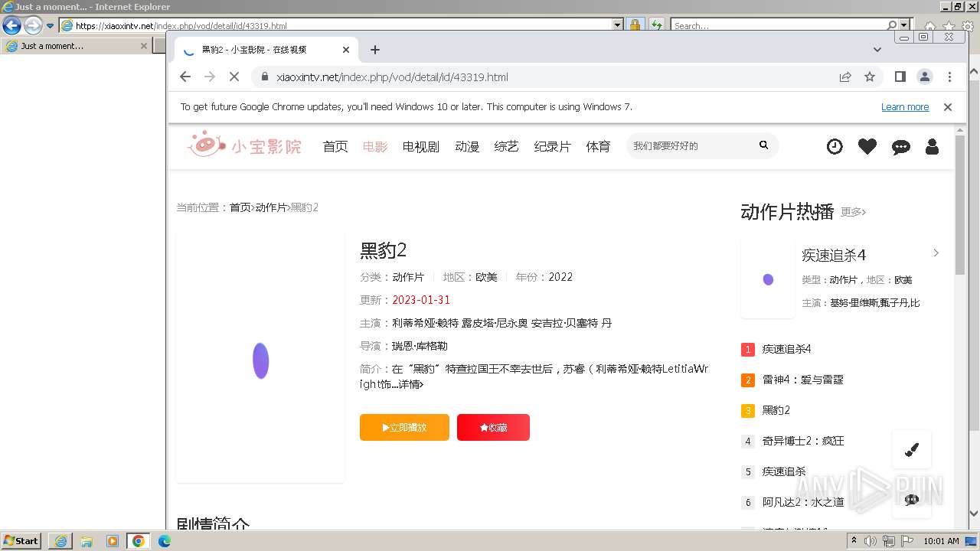Go to IE home page icon
This screenshot has width=980, height=551.
(x=930, y=26)
